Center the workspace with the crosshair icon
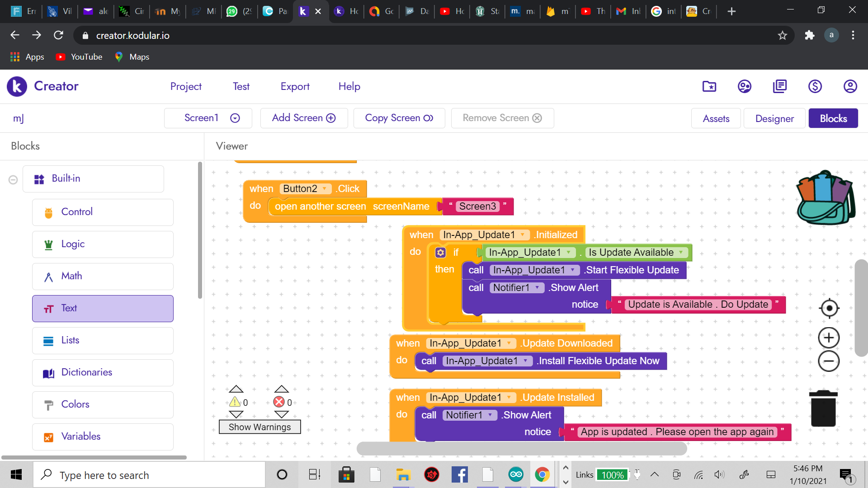The width and height of the screenshot is (868, 488). click(829, 309)
